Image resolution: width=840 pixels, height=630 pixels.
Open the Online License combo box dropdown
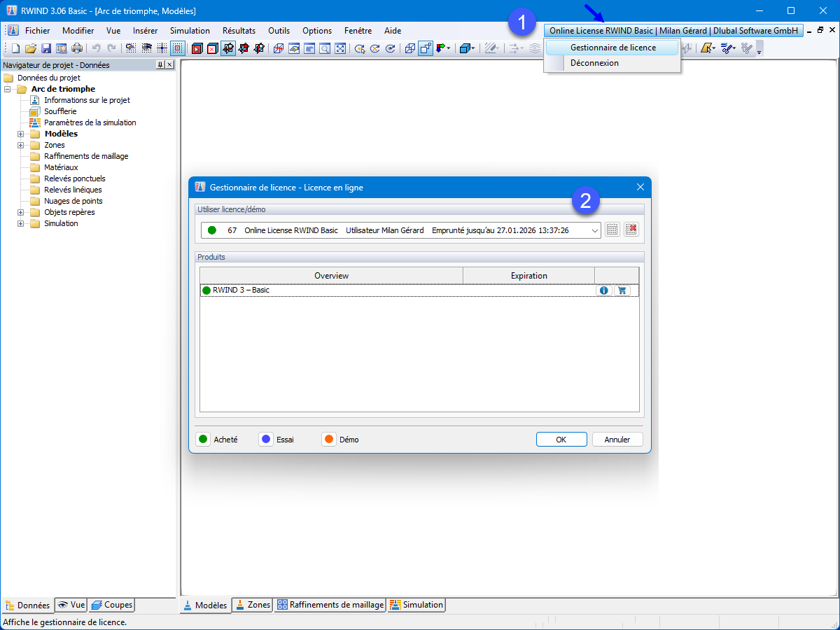[x=594, y=230]
